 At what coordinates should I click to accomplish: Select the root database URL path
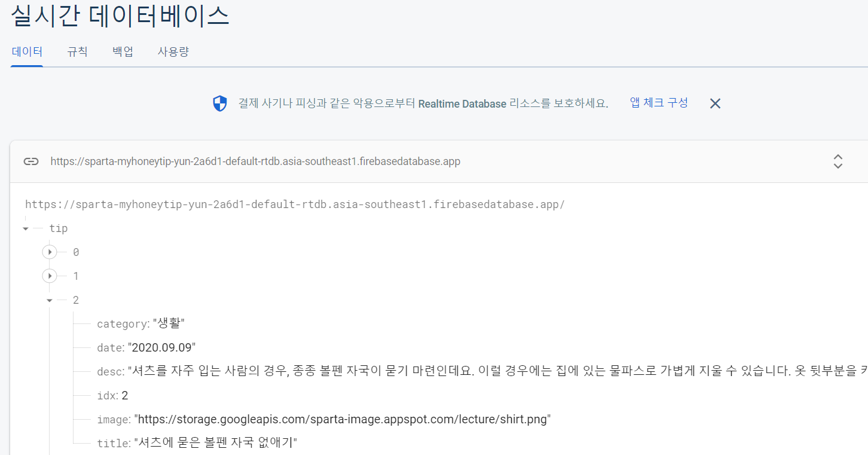[295, 204]
